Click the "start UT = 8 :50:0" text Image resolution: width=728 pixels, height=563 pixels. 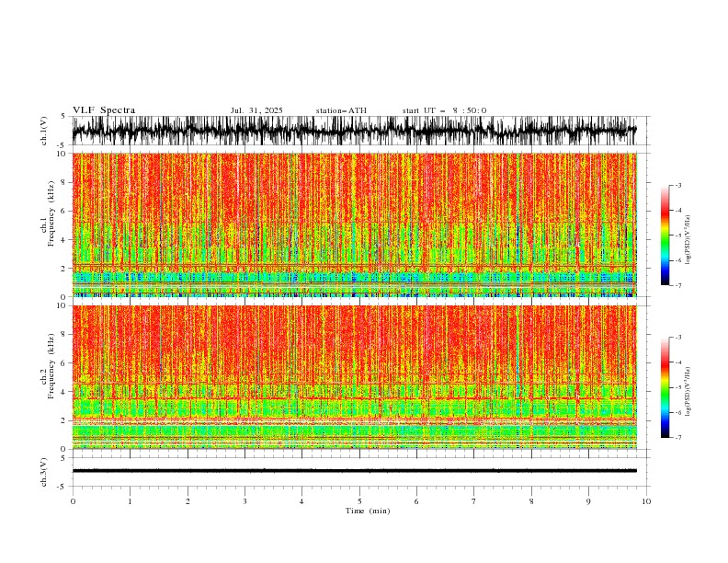444,110
